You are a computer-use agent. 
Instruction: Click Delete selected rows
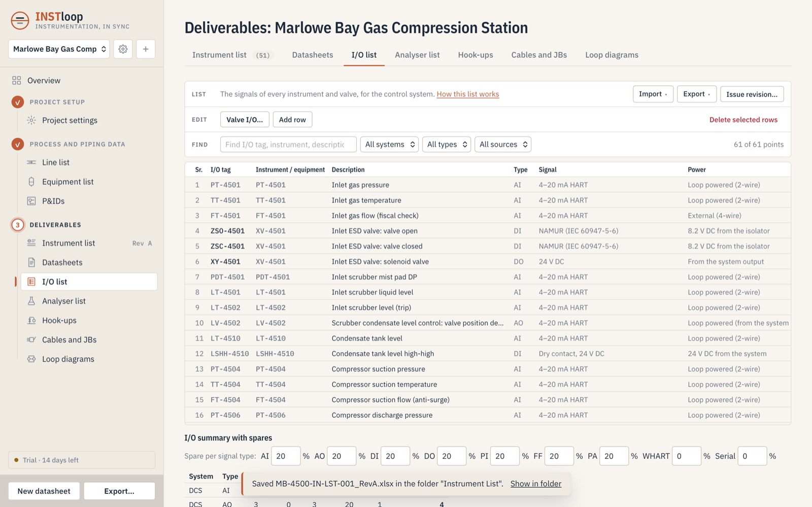pos(743,120)
